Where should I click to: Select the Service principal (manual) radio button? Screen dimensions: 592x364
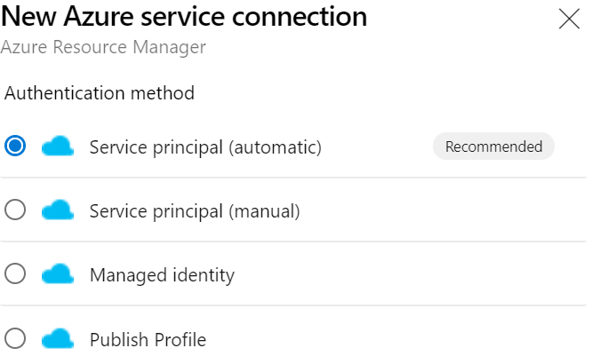[x=15, y=210]
